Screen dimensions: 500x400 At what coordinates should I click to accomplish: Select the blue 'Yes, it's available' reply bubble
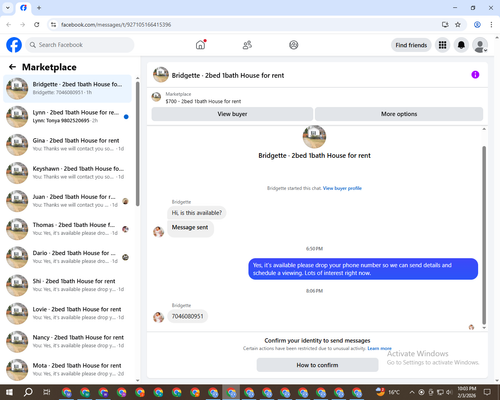pos(363,269)
